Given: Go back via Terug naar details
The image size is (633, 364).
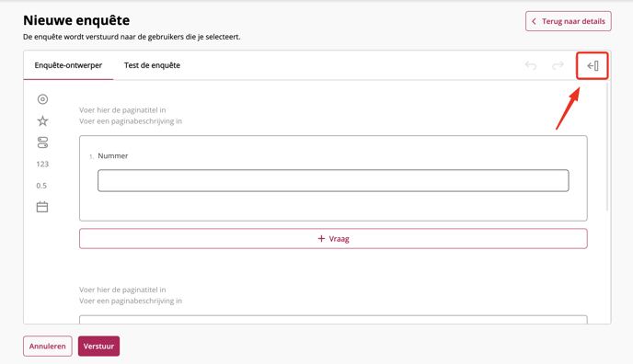Looking at the screenshot, I should (x=569, y=21).
